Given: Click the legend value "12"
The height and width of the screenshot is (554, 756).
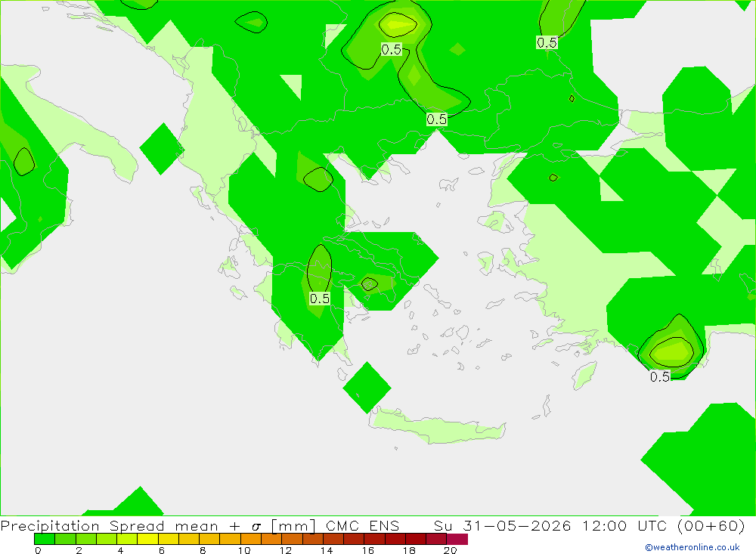Looking at the screenshot, I should tap(285, 550).
